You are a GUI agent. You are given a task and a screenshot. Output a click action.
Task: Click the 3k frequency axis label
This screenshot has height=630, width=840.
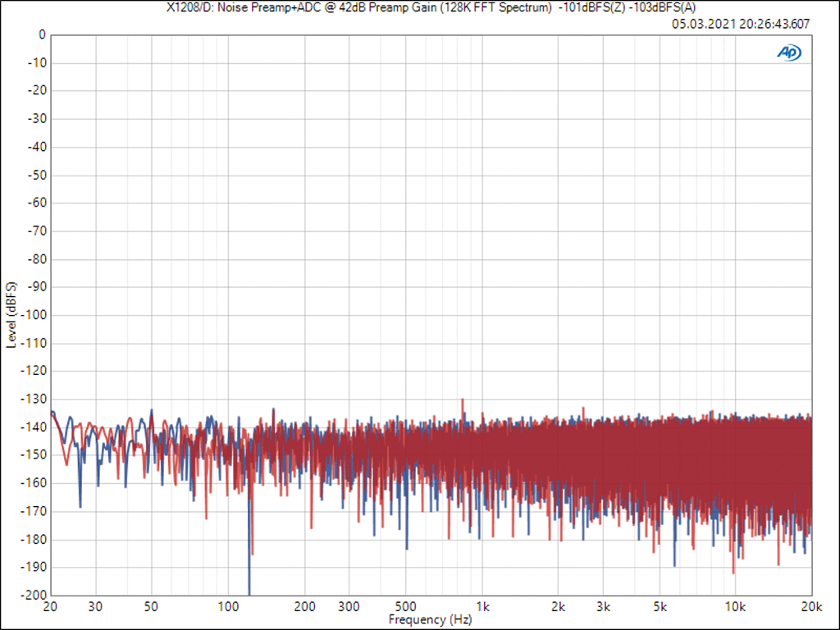tap(604, 607)
